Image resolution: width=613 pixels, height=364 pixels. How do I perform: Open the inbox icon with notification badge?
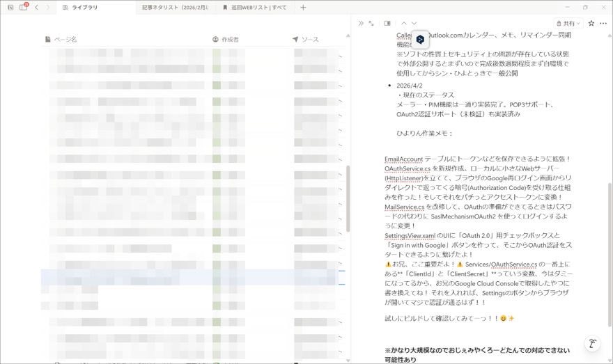pos(23,8)
